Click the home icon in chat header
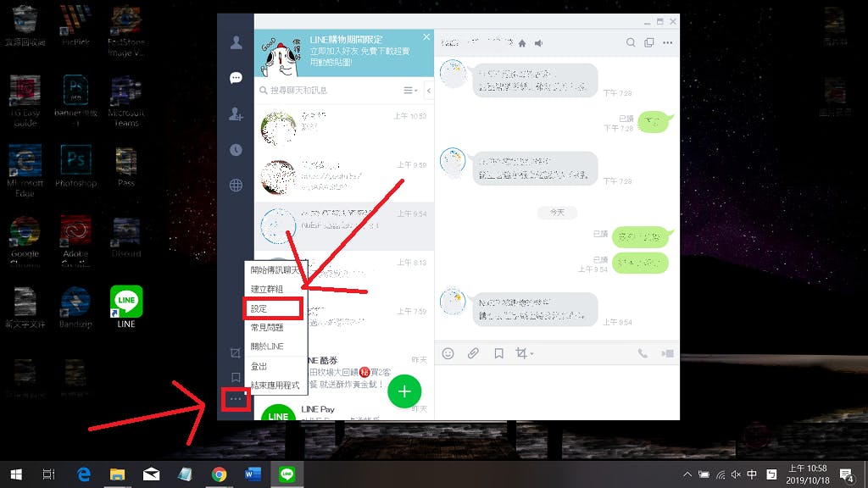The height and width of the screenshot is (488, 868). [x=522, y=43]
